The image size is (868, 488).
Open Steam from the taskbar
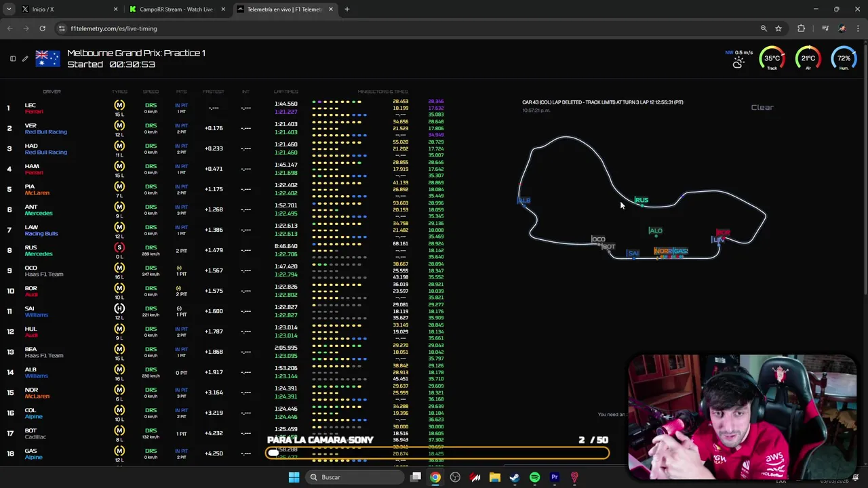coord(515,477)
